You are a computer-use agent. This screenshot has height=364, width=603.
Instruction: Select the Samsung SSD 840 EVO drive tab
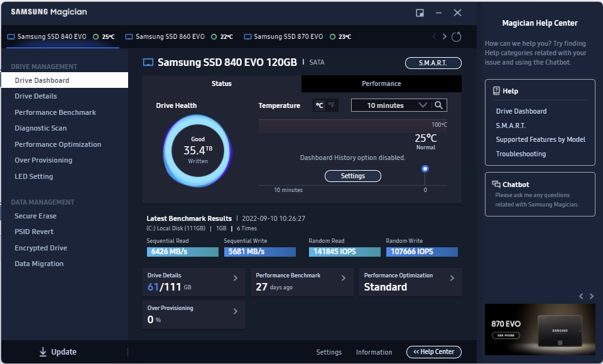point(62,37)
